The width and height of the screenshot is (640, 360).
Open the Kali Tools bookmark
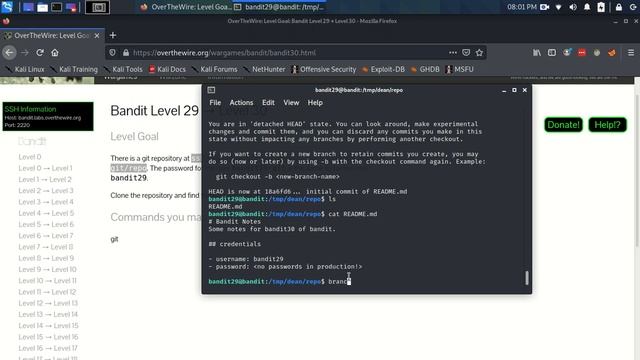pyautogui.click(x=123, y=69)
